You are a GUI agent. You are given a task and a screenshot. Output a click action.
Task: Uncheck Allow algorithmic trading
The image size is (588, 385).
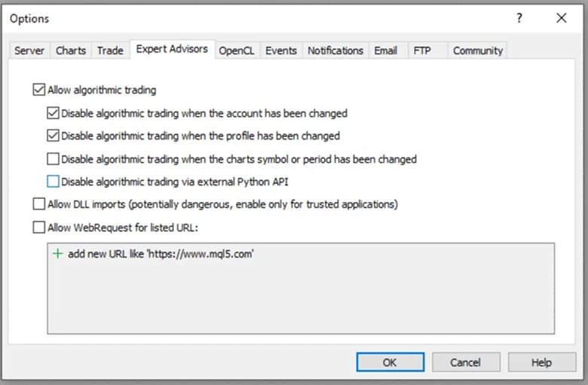point(39,90)
